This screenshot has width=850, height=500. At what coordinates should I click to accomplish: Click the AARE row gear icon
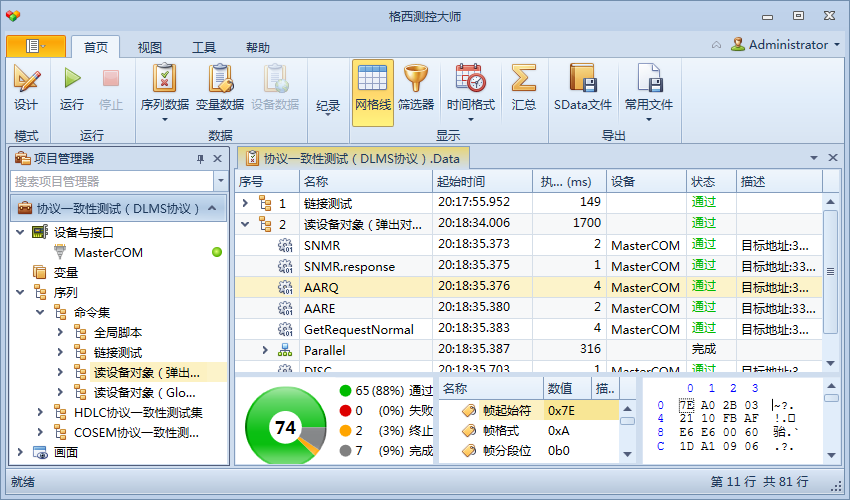285,309
